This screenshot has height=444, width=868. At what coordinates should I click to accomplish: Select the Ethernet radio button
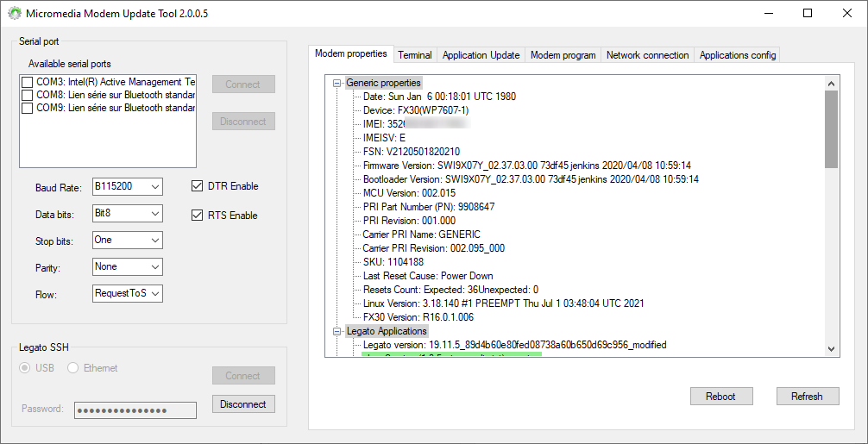[x=72, y=367]
